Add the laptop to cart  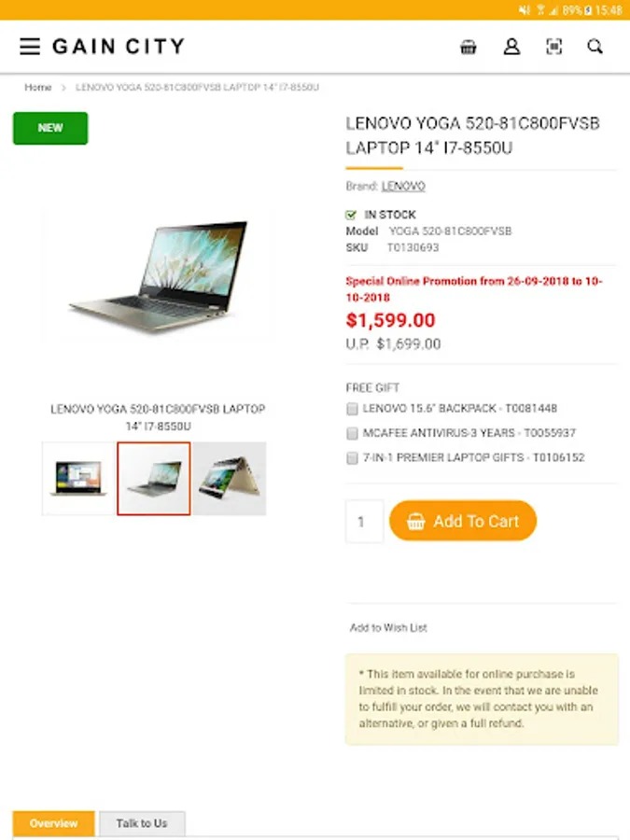(463, 521)
